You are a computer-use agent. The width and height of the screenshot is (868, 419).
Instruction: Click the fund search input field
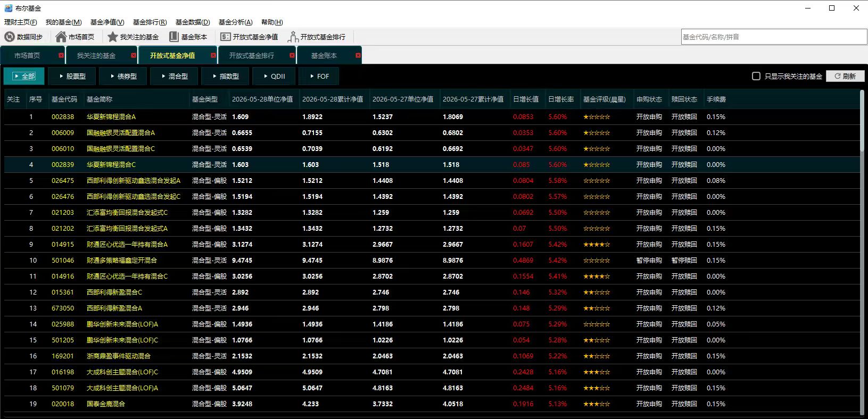(x=774, y=37)
